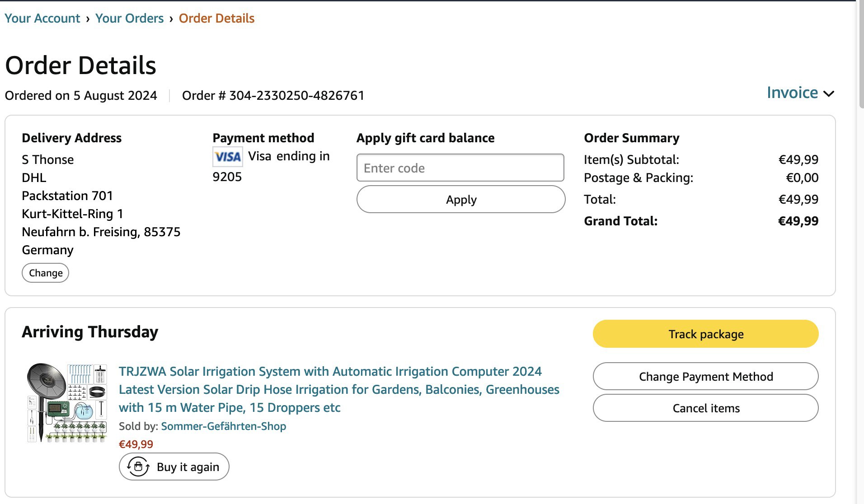Navigate to Your Orders breadcrumb
This screenshot has width=864, height=504.
point(129,19)
